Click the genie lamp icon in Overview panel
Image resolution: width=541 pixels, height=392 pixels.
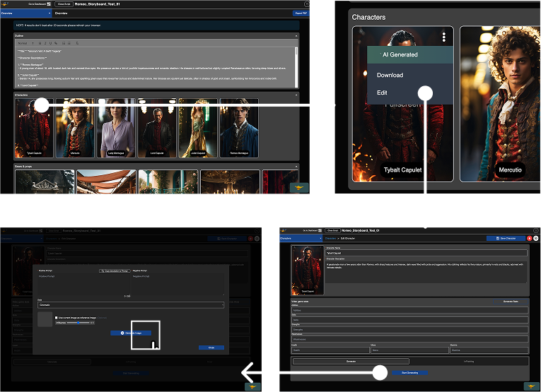(298, 187)
